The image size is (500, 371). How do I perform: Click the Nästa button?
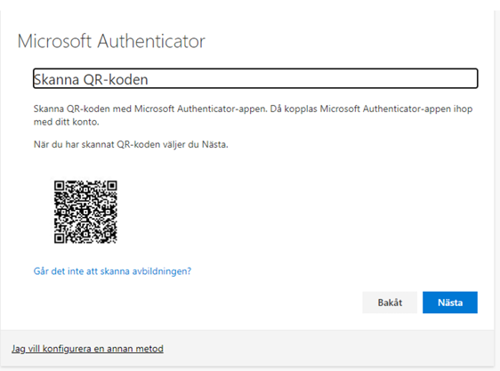[x=450, y=302]
